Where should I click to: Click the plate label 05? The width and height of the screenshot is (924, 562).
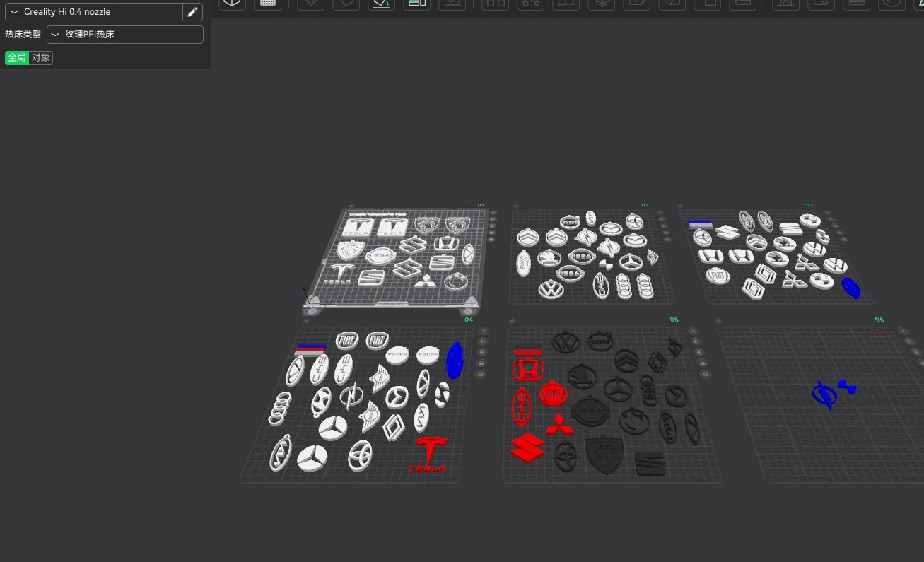(x=674, y=320)
